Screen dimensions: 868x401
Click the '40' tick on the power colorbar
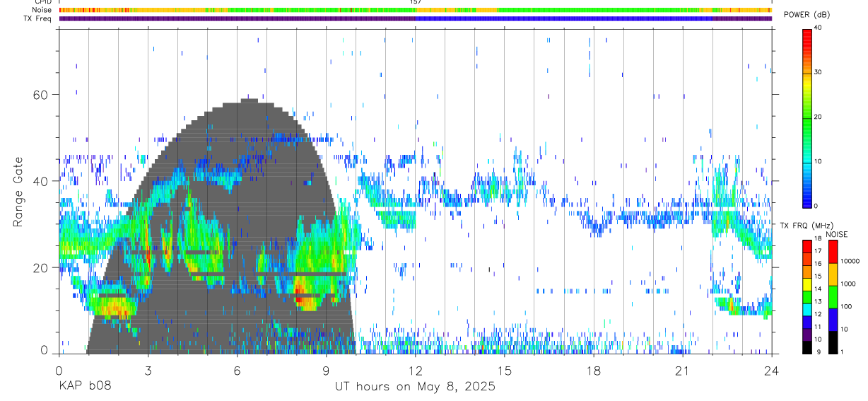pyautogui.click(x=818, y=28)
